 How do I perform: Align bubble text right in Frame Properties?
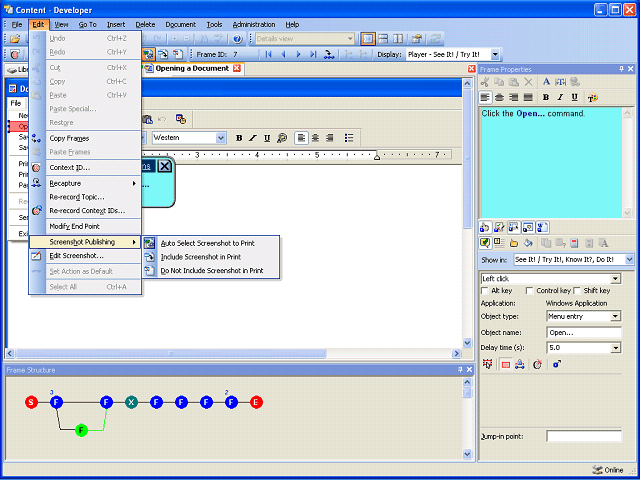click(x=514, y=97)
